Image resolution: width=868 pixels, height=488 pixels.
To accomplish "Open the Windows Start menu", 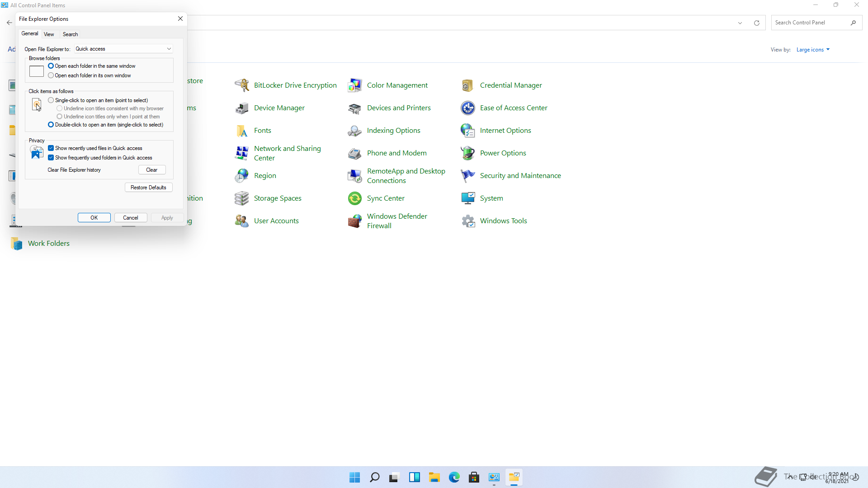I will point(355,477).
